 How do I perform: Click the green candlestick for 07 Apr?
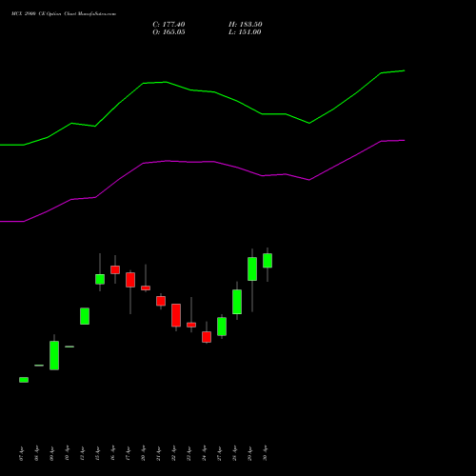[x=24, y=380]
